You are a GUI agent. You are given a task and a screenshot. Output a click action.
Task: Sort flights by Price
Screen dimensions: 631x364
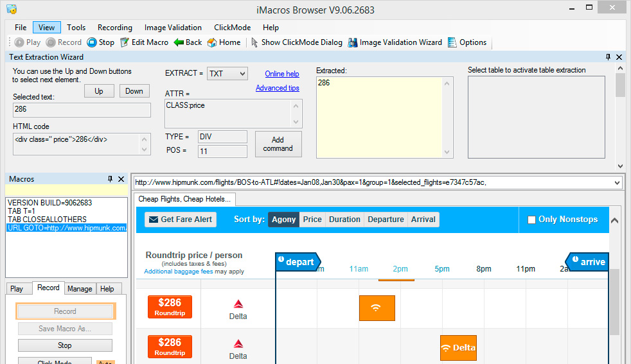tap(312, 220)
